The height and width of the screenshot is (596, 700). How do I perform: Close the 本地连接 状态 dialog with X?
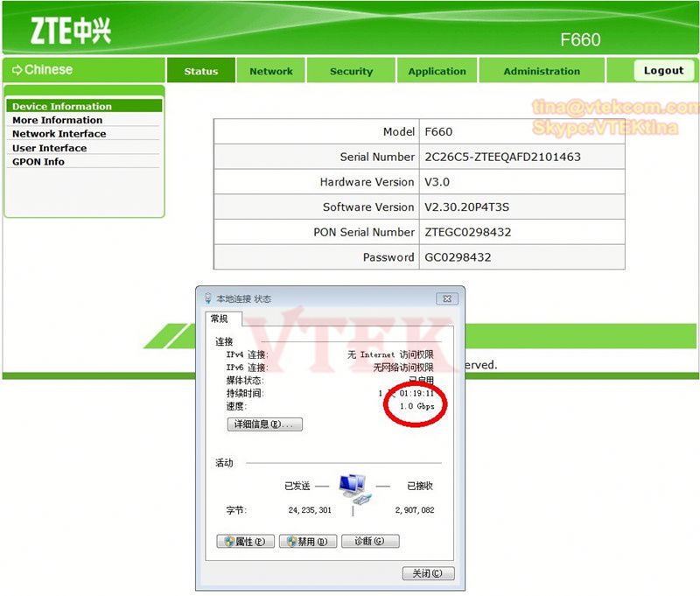pyautogui.click(x=447, y=298)
